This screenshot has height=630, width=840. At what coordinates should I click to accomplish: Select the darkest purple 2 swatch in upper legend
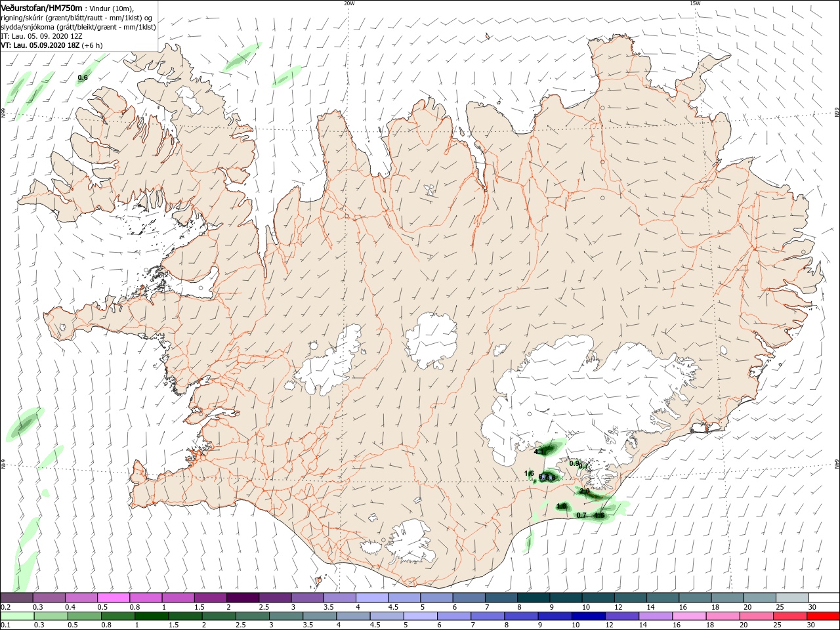pos(243,597)
